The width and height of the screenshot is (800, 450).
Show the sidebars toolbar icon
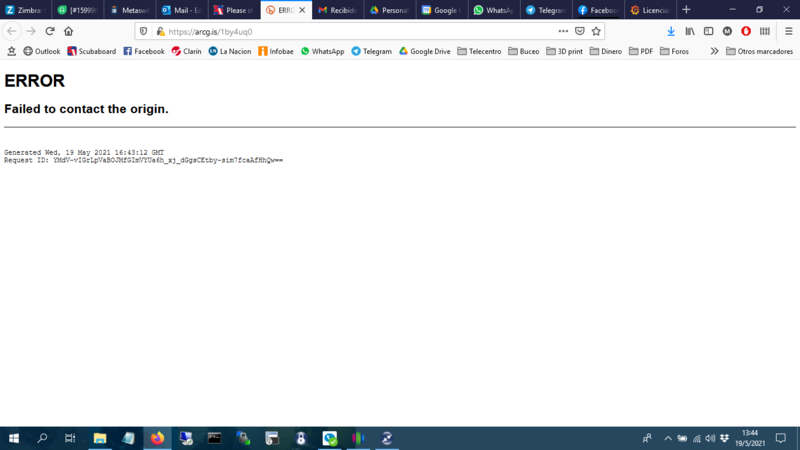point(709,31)
